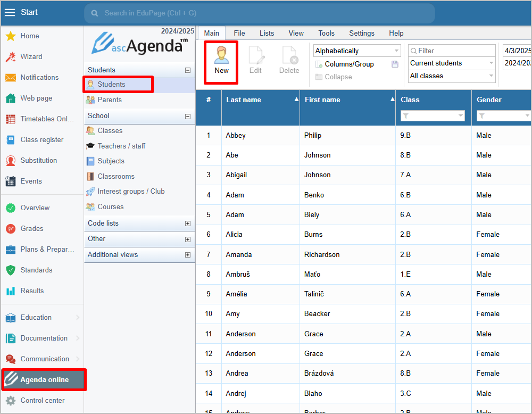Image resolution: width=532 pixels, height=414 pixels.
Task: Open the All classes dropdown
Action: pos(452,76)
